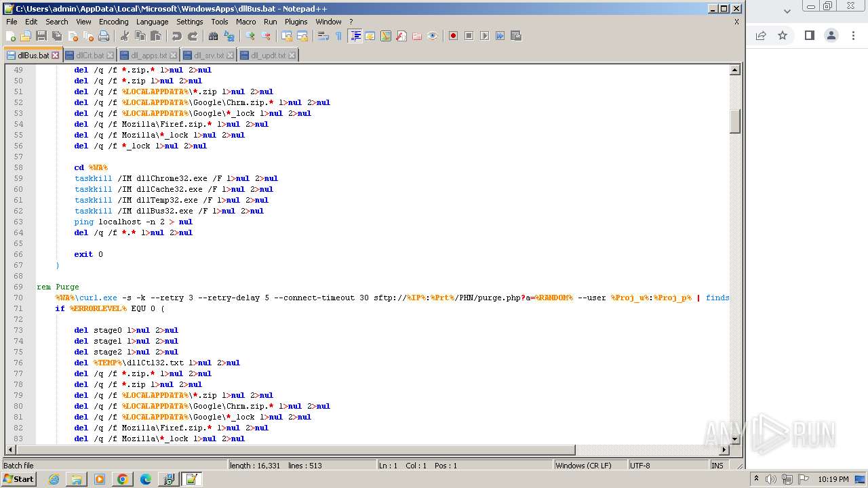Open the File menu
Viewport: 868px width, 488px height.
point(12,22)
